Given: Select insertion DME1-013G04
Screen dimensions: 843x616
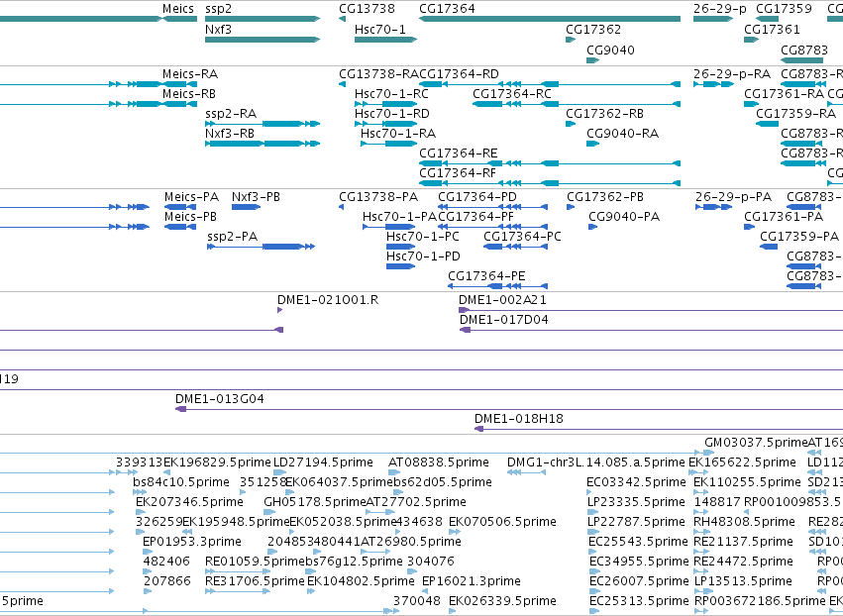Looking at the screenshot, I should point(219,399).
